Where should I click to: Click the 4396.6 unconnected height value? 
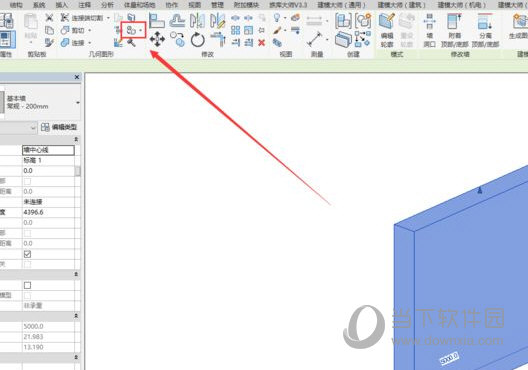click(48, 212)
